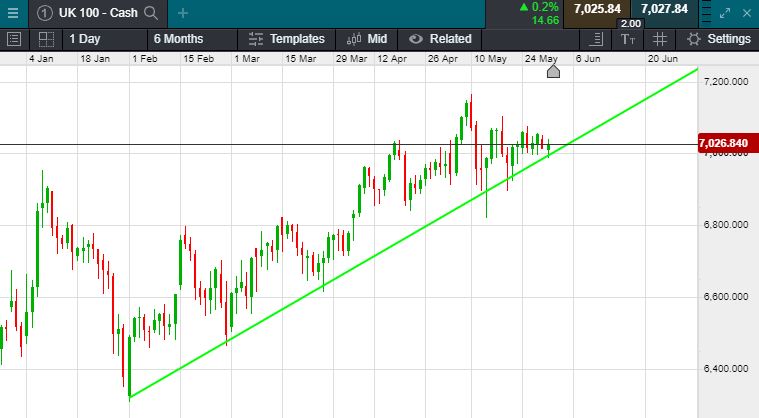
Task: Click the 4 Jan date label
Action: 41,59
